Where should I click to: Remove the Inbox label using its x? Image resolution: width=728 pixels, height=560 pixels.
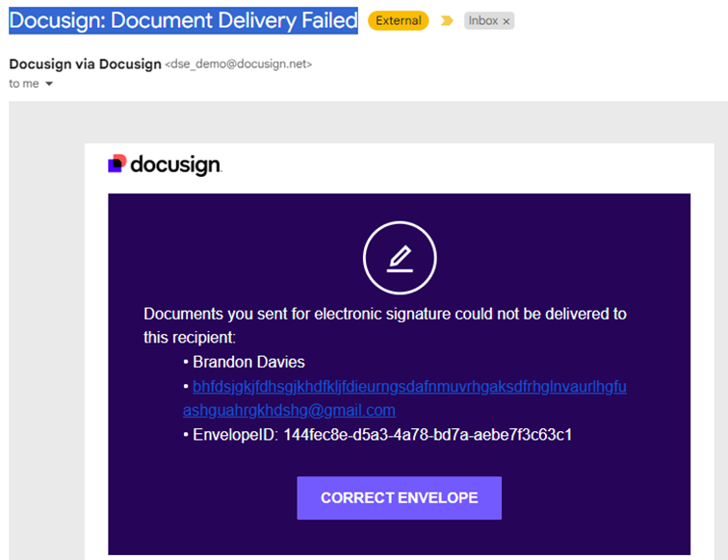pyautogui.click(x=507, y=21)
